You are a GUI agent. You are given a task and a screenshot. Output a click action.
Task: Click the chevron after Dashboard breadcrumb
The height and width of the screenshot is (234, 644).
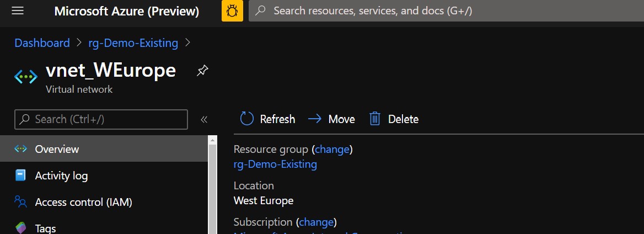(x=79, y=42)
